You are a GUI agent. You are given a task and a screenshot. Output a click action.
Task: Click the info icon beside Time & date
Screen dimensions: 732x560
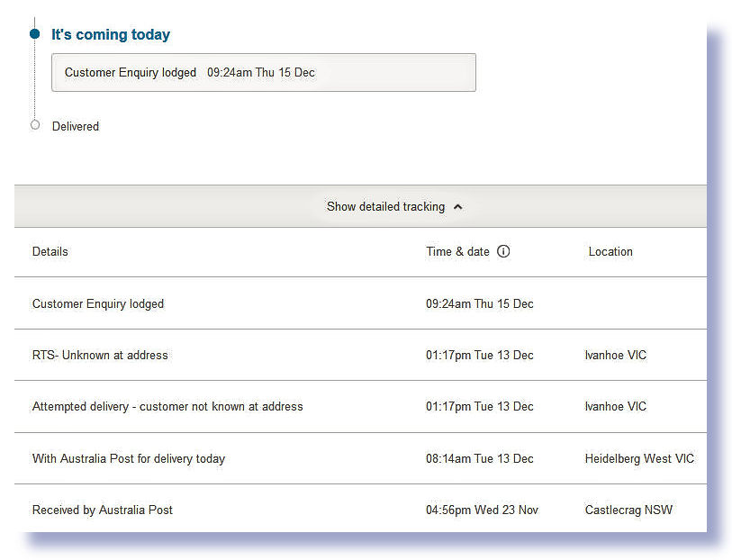pos(503,252)
